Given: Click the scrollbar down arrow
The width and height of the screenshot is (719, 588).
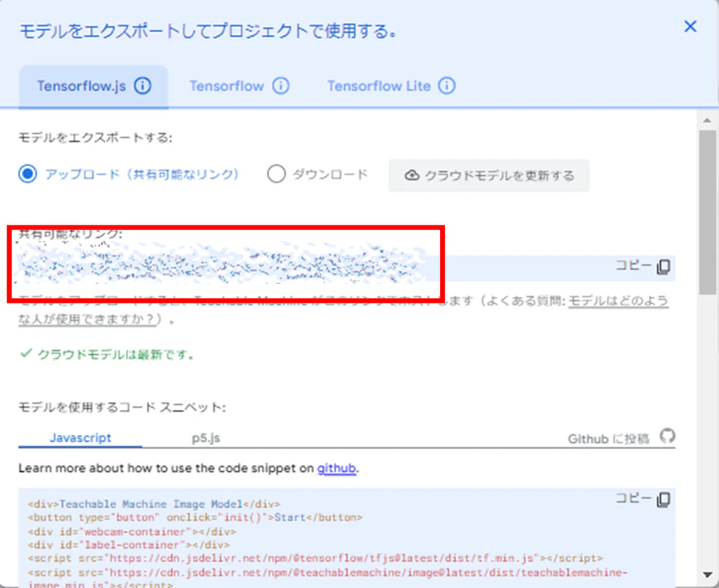Looking at the screenshot, I should 707,575.
